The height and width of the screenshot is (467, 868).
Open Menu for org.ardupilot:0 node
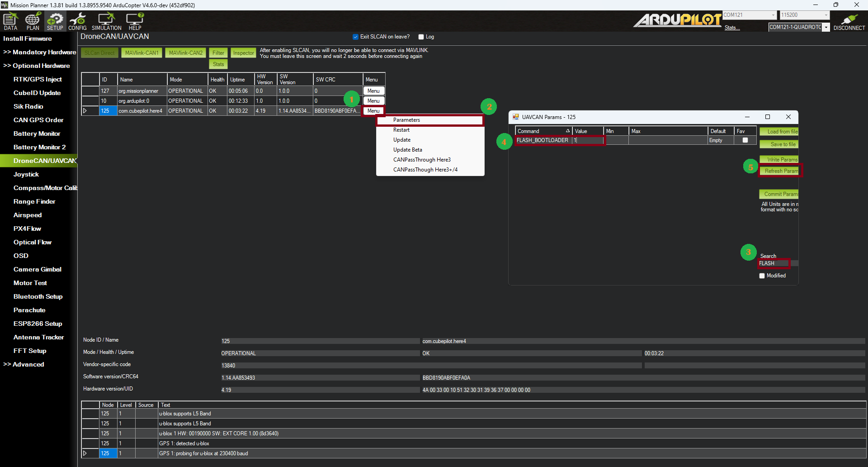(x=373, y=101)
